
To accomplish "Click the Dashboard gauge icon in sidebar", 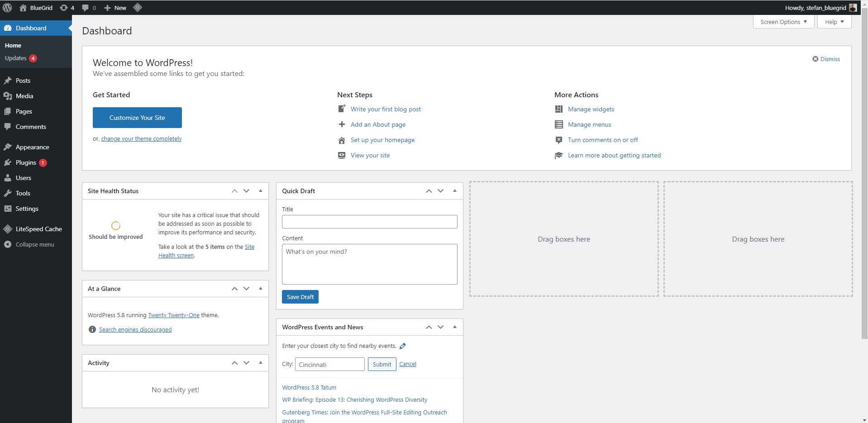I will [8, 28].
